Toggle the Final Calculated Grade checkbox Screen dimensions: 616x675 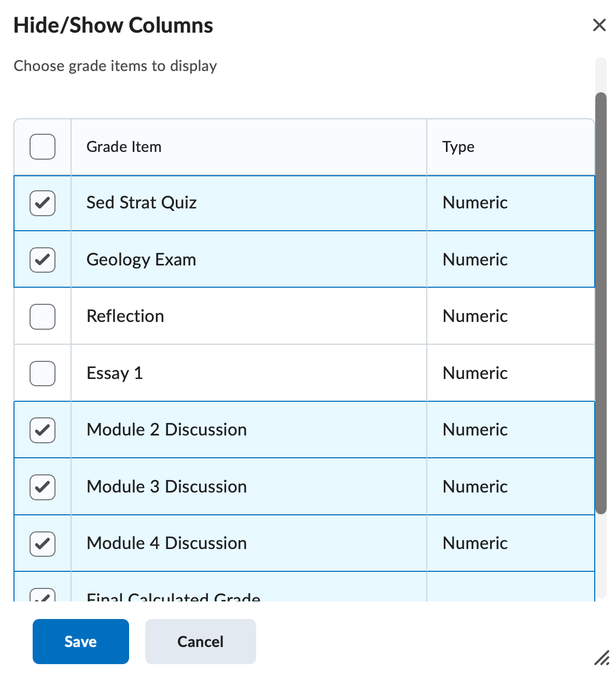tap(42, 596)
